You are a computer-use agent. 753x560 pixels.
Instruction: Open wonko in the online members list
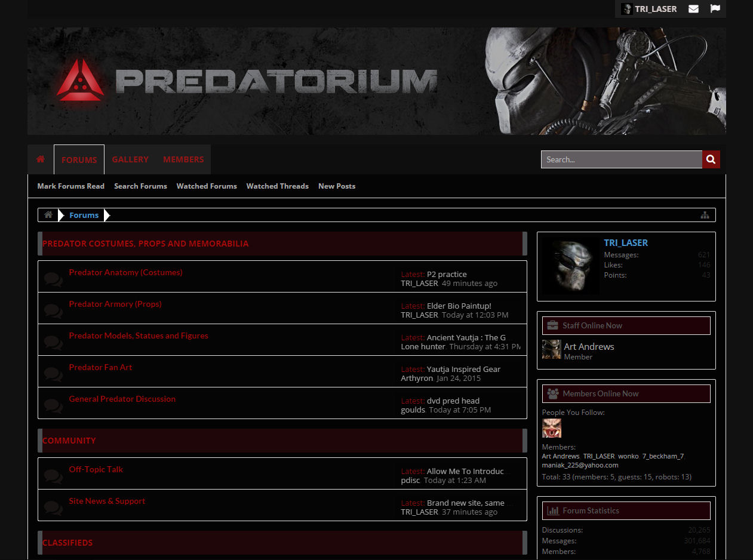coord(628,456)
